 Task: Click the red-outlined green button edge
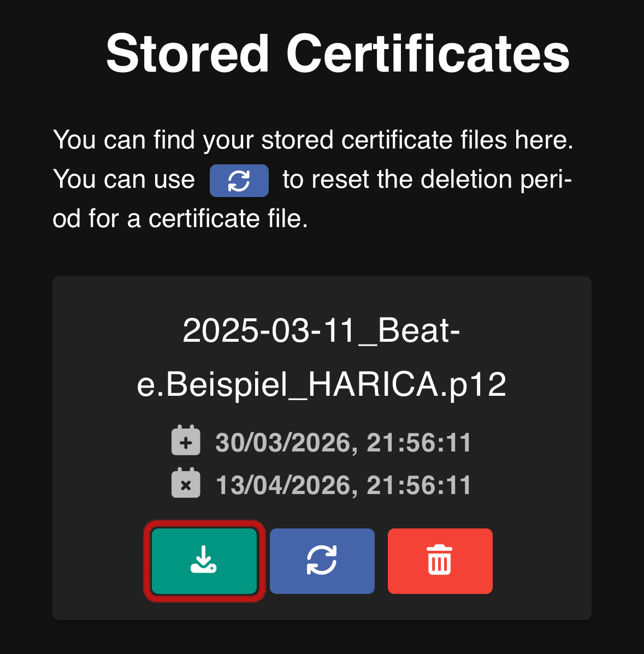pos(147,561)
